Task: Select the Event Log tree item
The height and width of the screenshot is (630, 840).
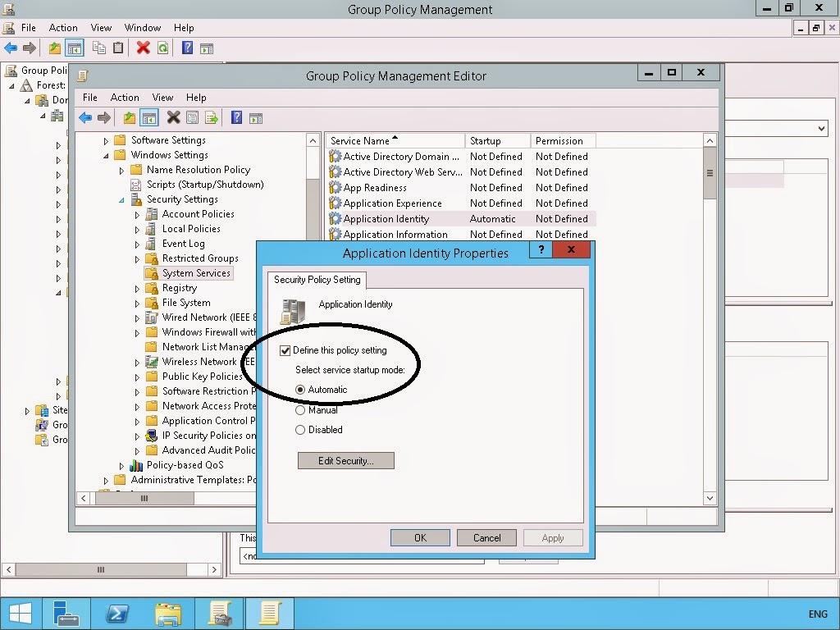Action: [183, 244]
